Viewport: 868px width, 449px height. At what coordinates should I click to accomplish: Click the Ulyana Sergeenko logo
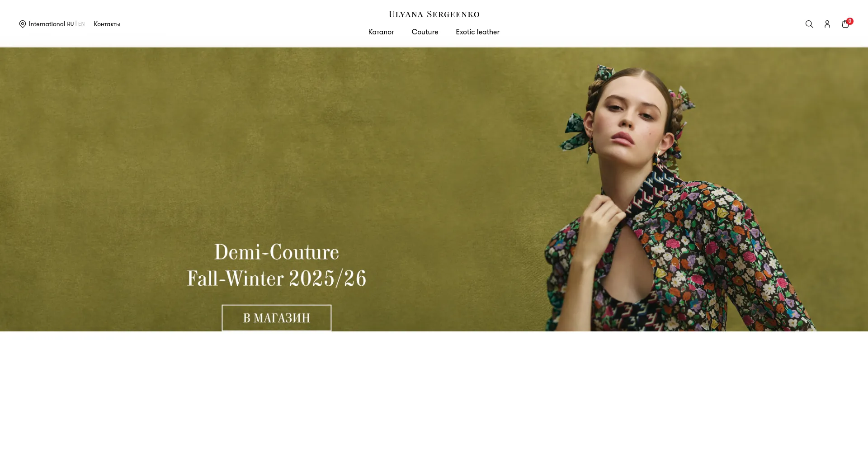tap(434, 14)
